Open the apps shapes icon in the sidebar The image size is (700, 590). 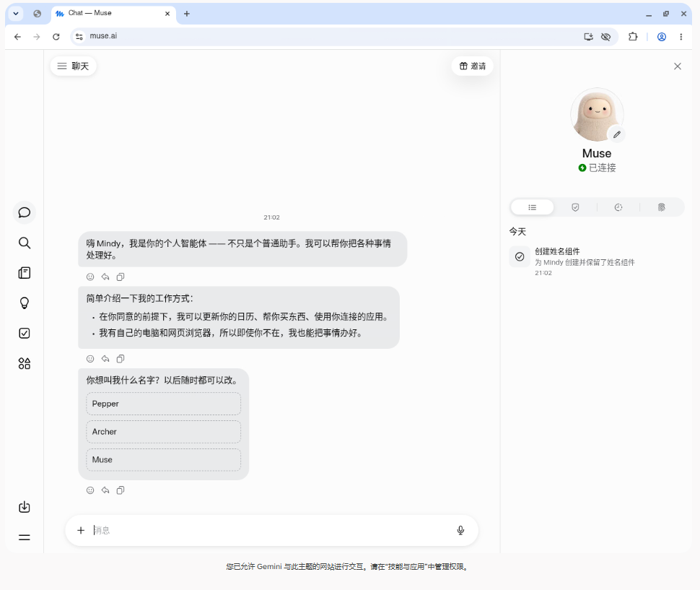24,363
